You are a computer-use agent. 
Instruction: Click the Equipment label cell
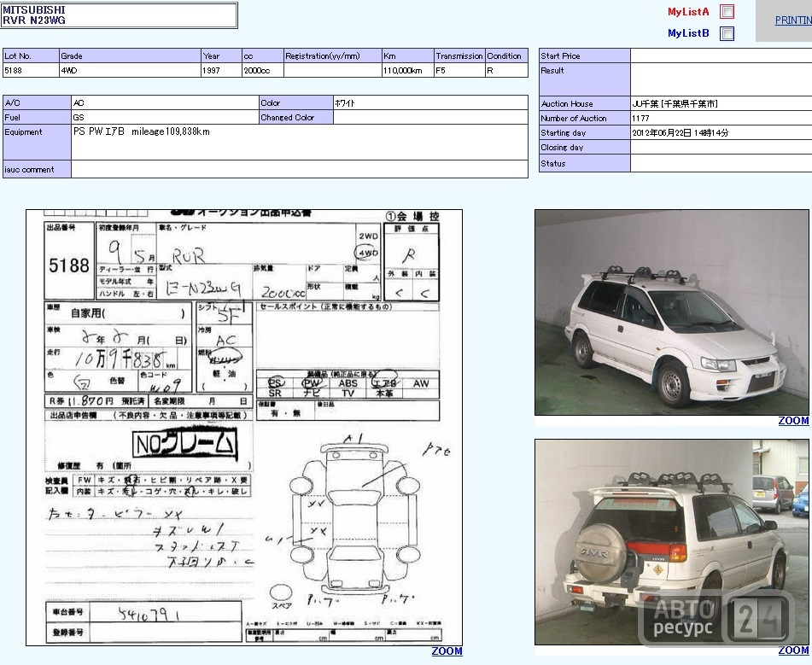(x=37, y=142)
